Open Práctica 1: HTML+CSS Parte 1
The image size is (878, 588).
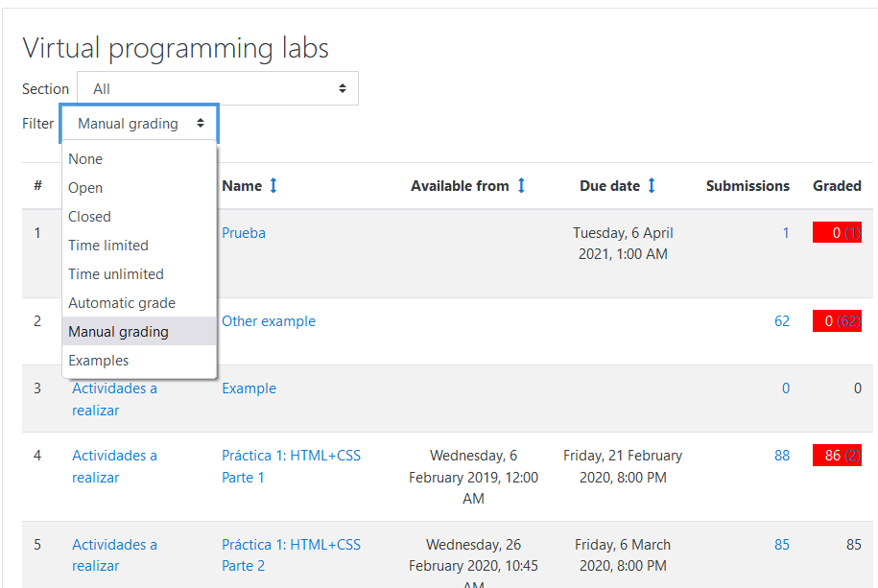[x=291, y=466]
